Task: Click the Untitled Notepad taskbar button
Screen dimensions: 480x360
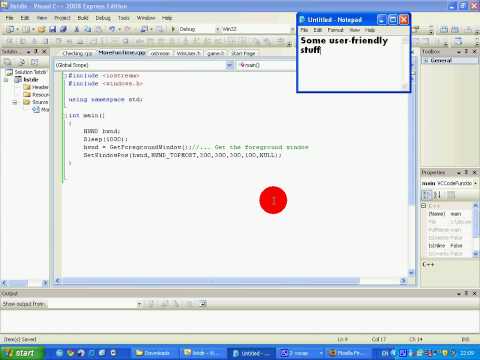Action: point(251,353)
